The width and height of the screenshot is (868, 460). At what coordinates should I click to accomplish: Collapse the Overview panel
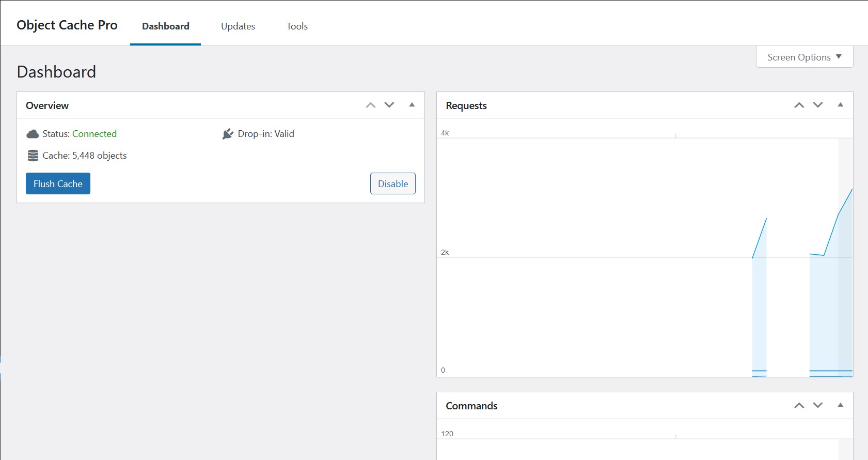coord(412,105)
